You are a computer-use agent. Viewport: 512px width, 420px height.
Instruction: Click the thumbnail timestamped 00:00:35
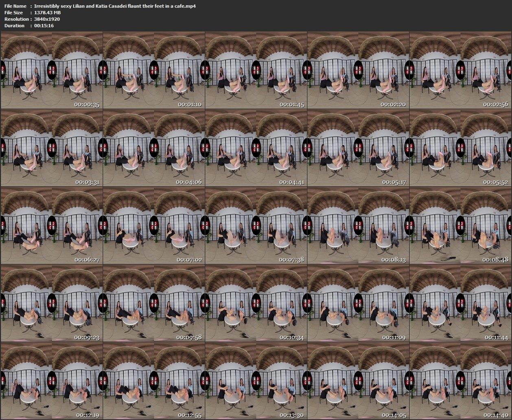pos(52,70)
